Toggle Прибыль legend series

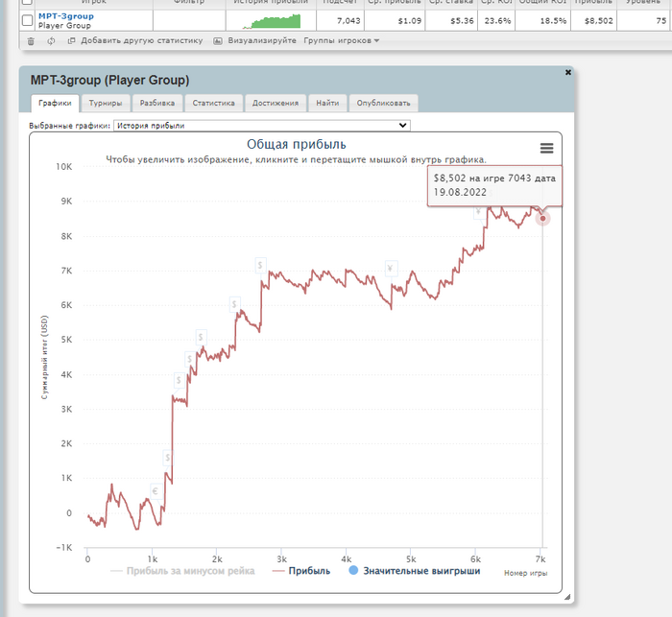301,571
